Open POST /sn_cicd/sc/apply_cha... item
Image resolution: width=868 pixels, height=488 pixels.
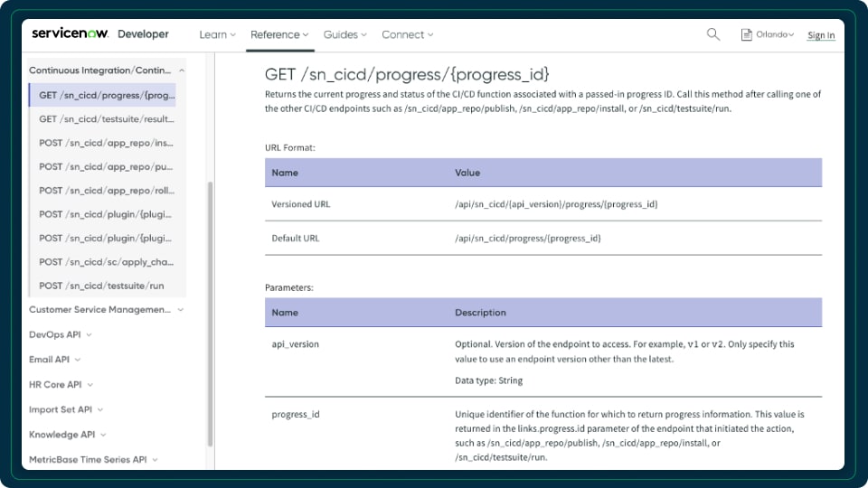(107, 262)
